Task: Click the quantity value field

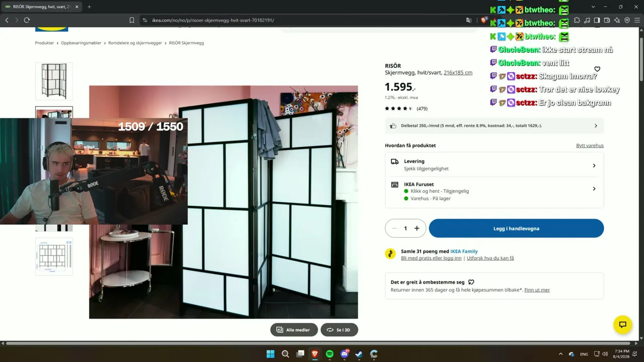Action: [x=406, y=228]
